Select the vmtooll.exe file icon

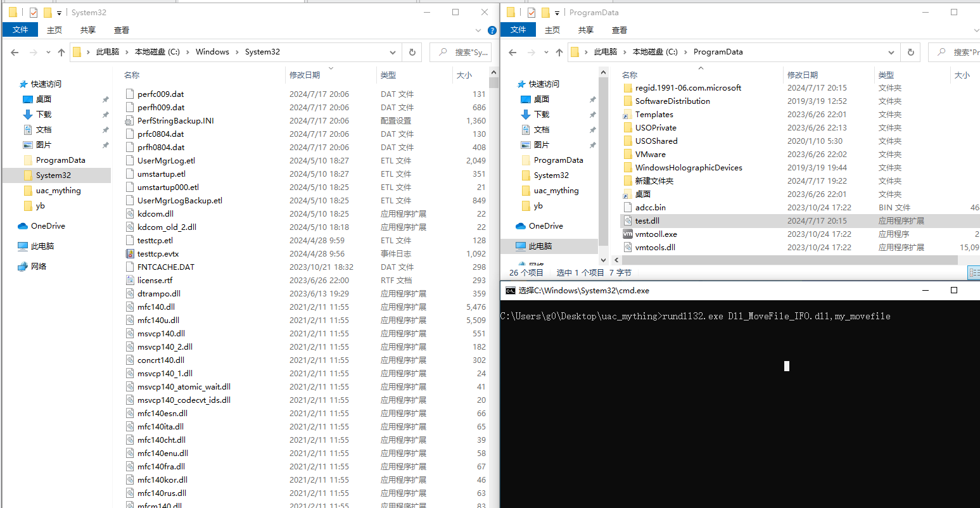click(628, 234)
